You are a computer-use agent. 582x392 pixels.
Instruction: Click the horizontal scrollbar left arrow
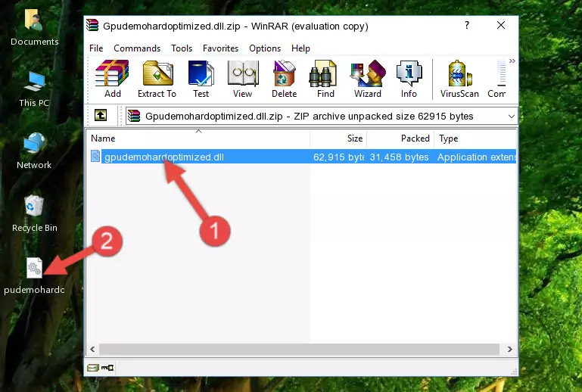point(93,350)
